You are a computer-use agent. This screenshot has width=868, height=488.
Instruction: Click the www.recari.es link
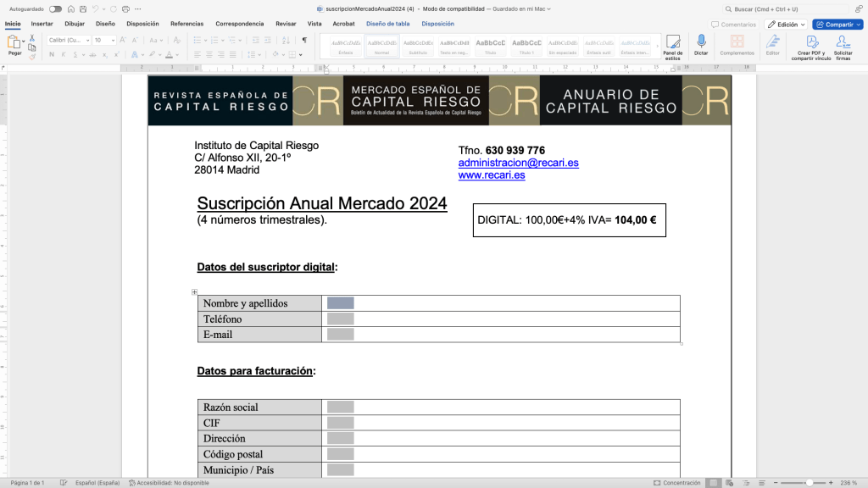(x=491, y=175)
